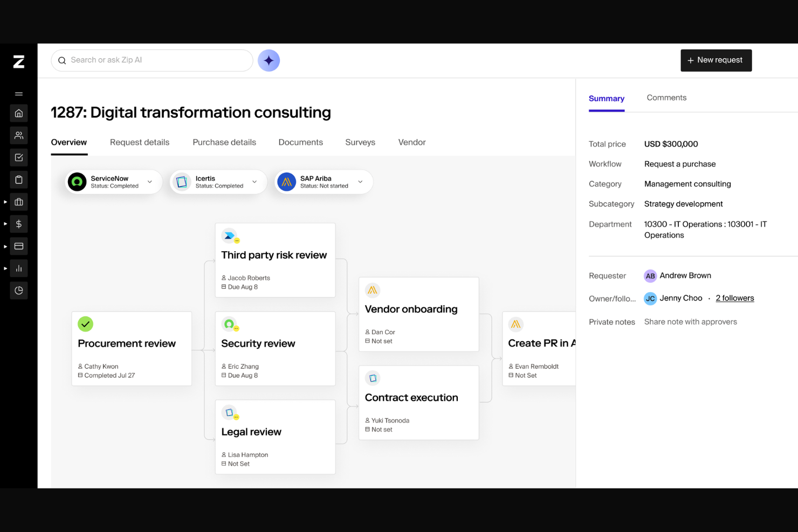This screenshot has height=532, width=798.
Task: Open the Security review card
Action: tap(275, 349)
